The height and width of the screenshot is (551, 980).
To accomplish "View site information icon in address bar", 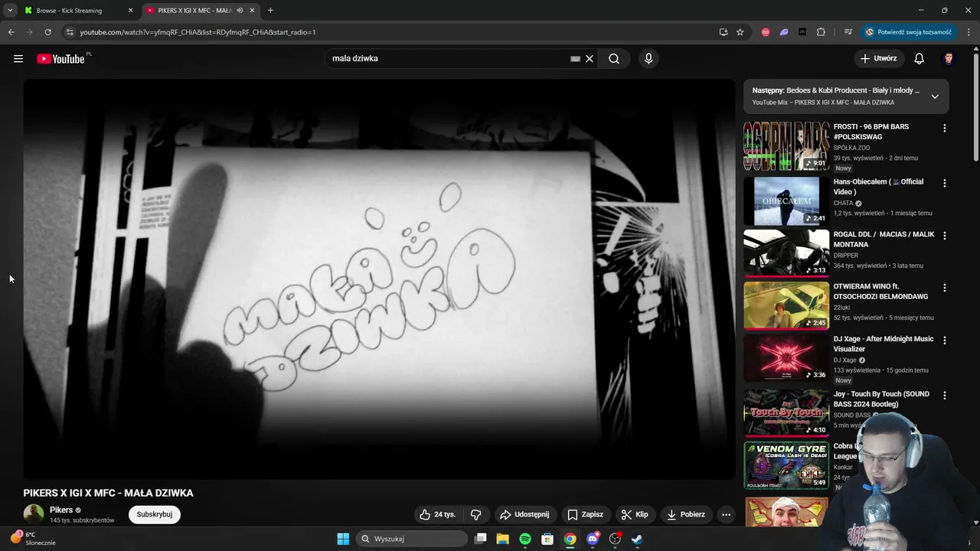I will [x=70, y=32].
